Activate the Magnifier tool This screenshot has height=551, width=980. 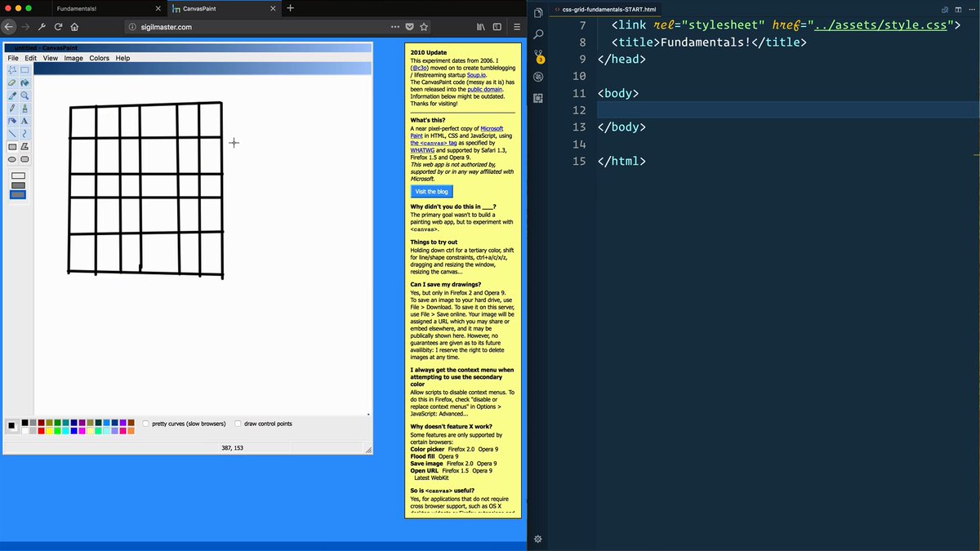(x=24, y=95)
